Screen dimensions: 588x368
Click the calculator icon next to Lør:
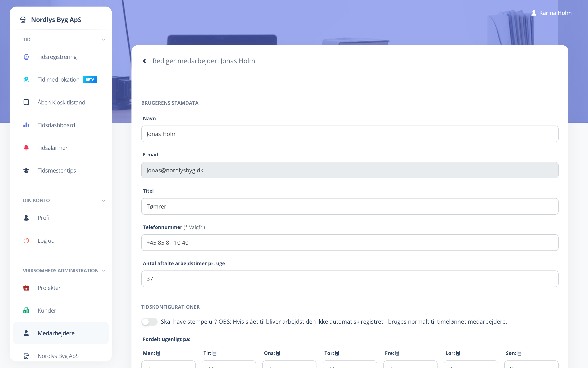pos(458,353)
